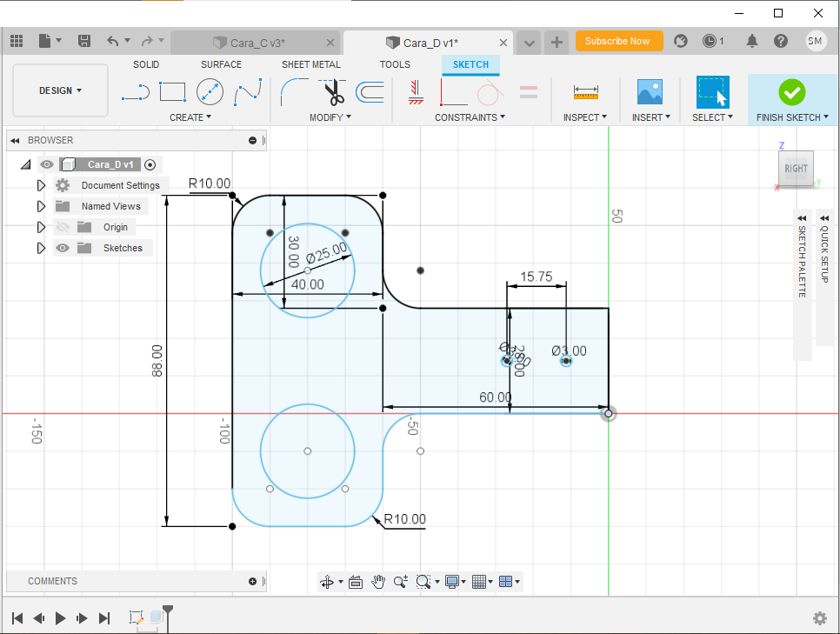
Task: Switch to the Cara_C v3 document tab
Action: click(255, 43)
